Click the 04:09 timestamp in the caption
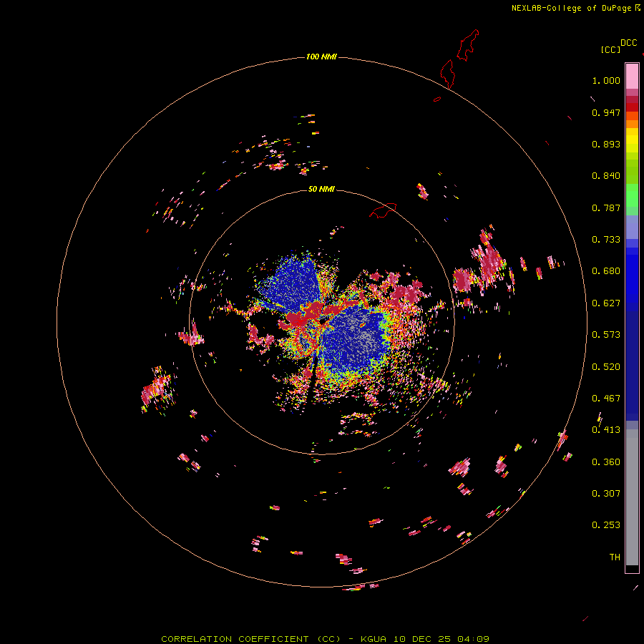The image size is (644, 644). [474, 639]
